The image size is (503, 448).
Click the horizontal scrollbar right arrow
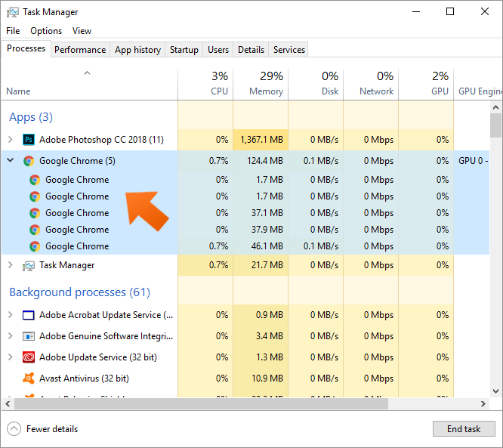coord(483,404)
